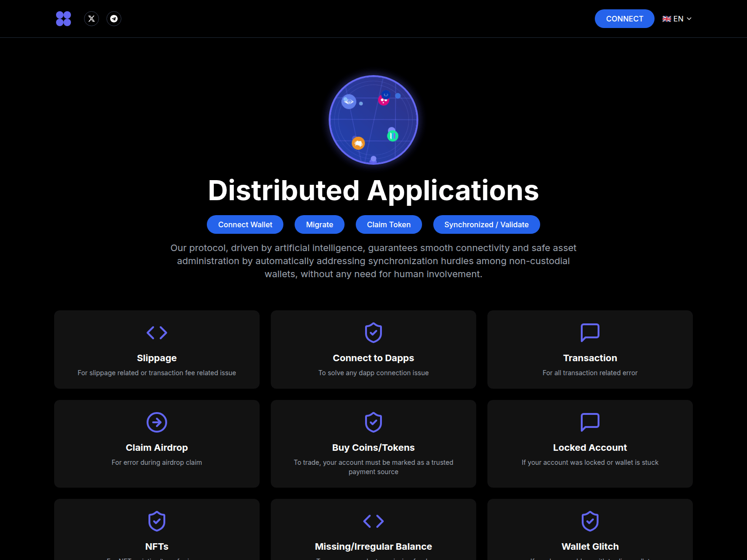Image resolution: width=747 pixels, height=560 pixels.
Task: Click the Slippage code brackets icon
Action: tap(157, 333)
